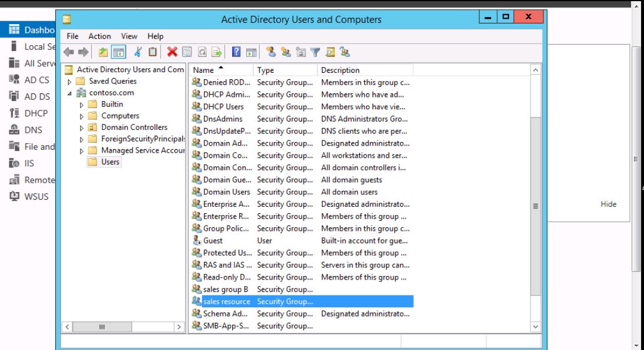Toggle Show/Hide Console Tree toolbar button
The height and width of the screenshot is (350, 644).
point(118,52)
